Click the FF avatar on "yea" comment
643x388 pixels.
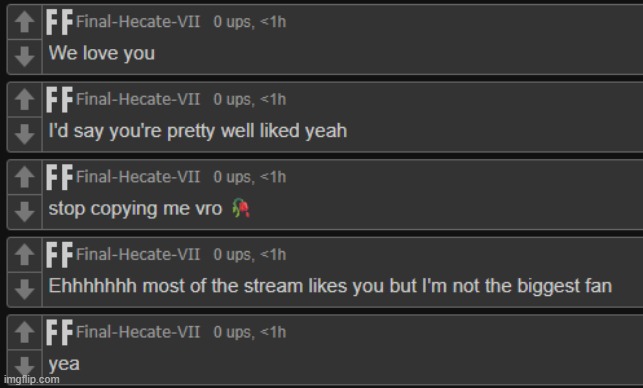59,332
